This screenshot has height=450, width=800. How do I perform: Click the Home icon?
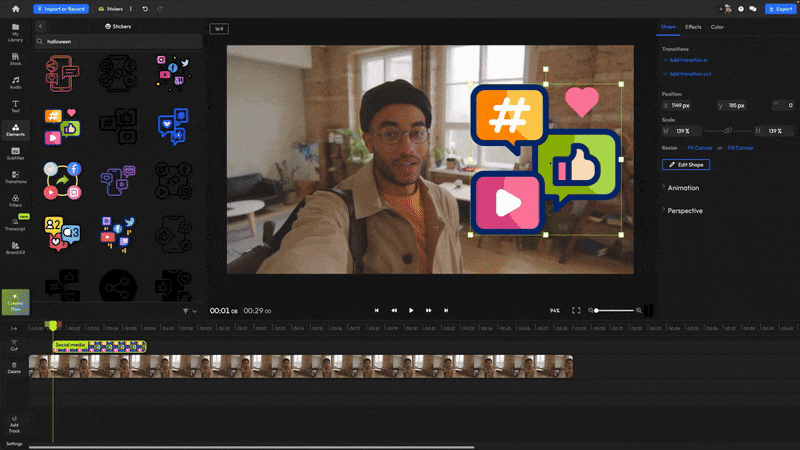(x=15, y=8)
